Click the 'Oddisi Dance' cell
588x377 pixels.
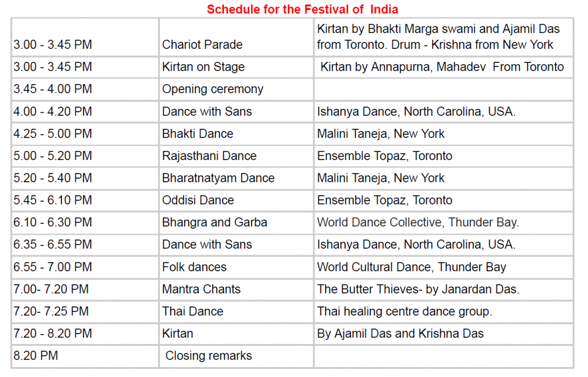pos(236,200)
